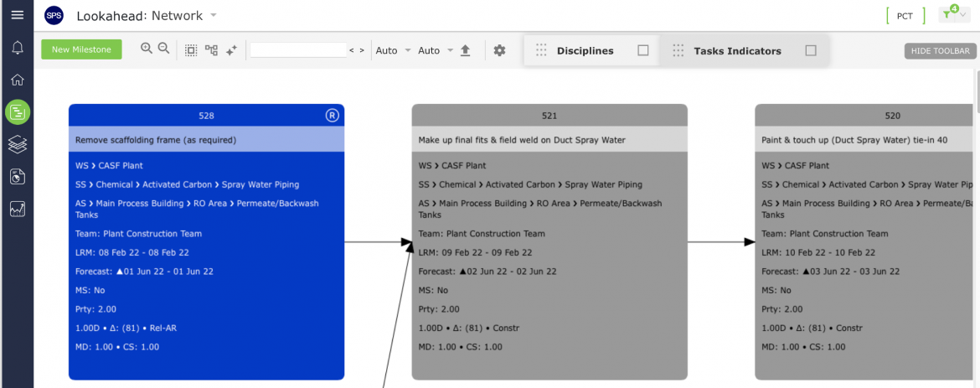
Task: Click the PCT project selector
Action: click(x=905, y=16)
